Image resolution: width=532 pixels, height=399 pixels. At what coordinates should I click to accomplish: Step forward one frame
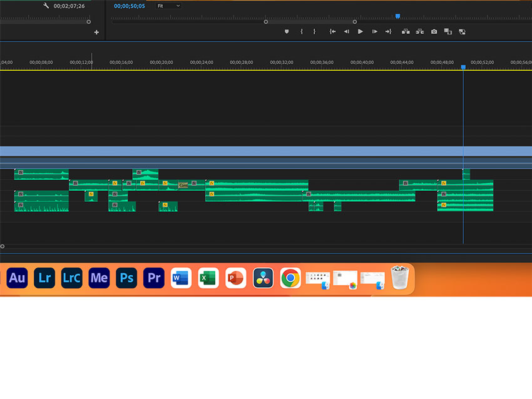tap(374, 31)
